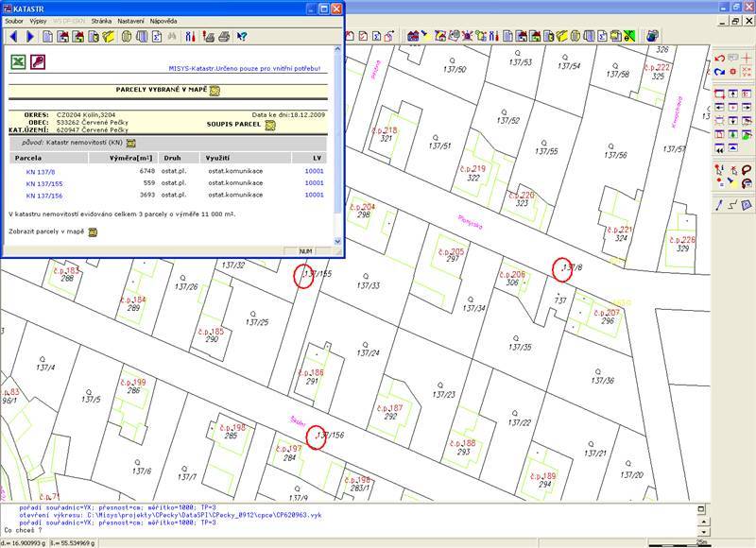Click the context help arrow icon in KATASTR
This screenshot has width=756, height=548.
pyautogui.click(x=242, y=37)
